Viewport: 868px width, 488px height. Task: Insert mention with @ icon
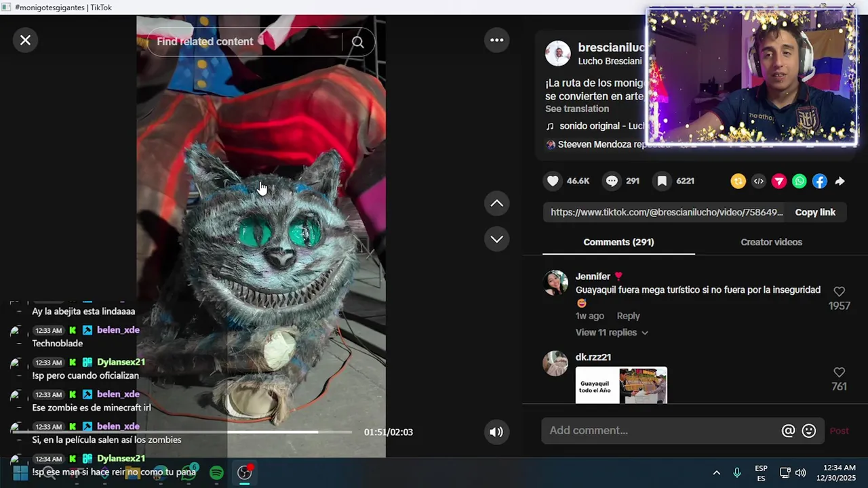(788, 430)
